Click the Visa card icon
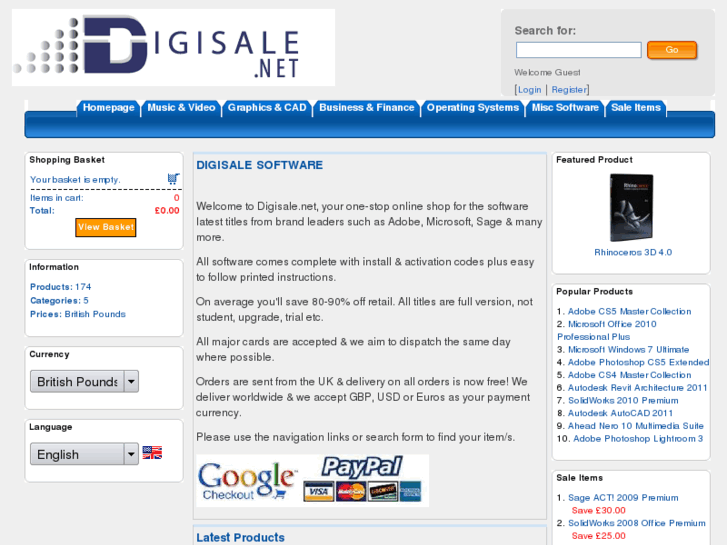The image size is (727, 545). point(319,491)
